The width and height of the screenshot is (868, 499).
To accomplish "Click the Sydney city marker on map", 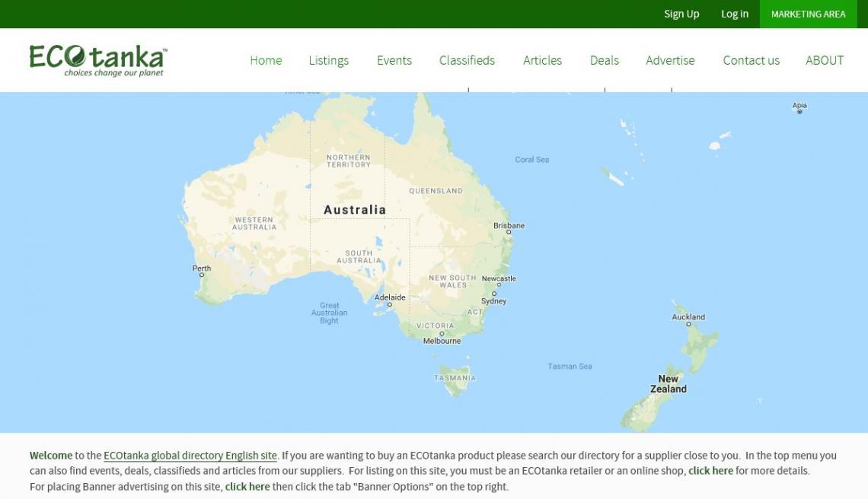I will pos(494,294).
